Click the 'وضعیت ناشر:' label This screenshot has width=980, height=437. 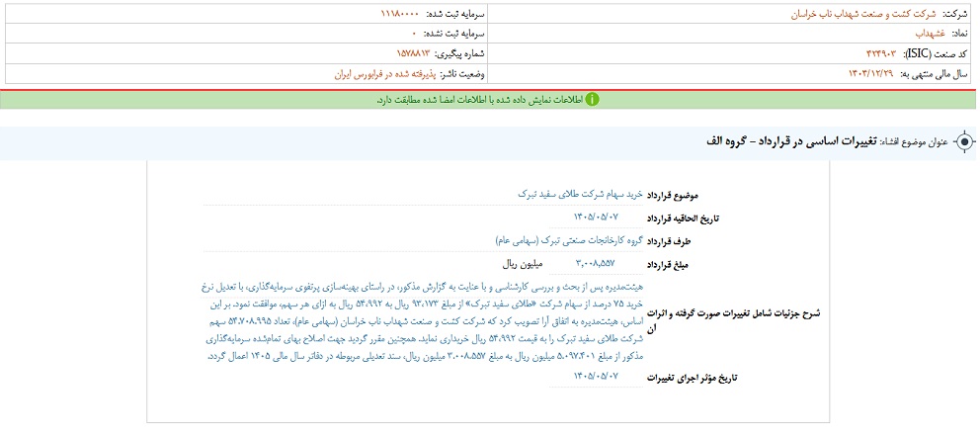pyautogui.click(x=463, y=74)
